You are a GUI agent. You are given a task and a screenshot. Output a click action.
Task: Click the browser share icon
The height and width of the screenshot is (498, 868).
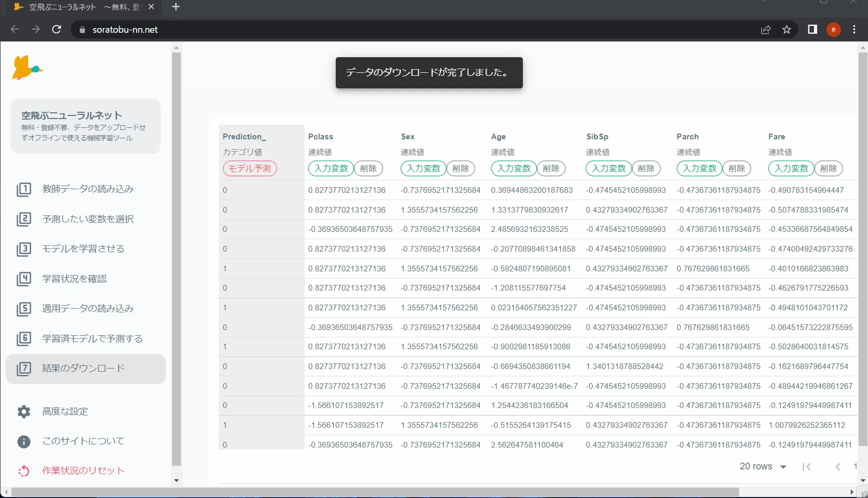(x=766, y=30)
